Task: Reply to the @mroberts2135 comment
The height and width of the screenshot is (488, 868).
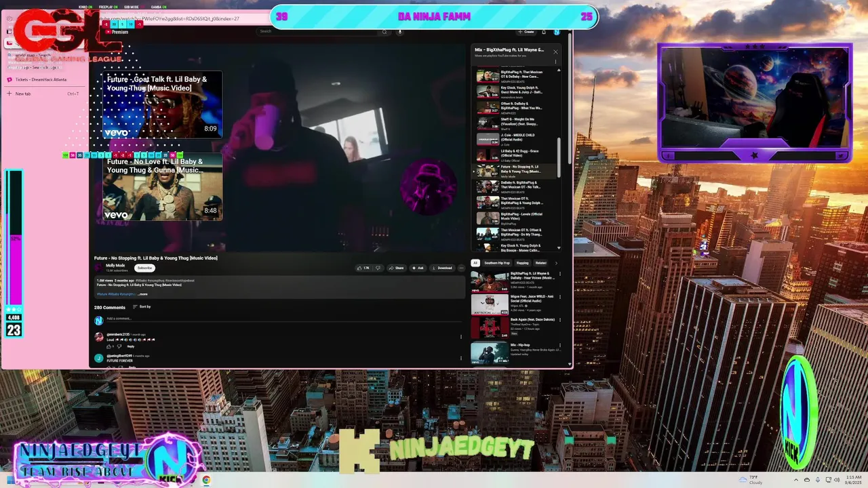Action: [131, 346]
